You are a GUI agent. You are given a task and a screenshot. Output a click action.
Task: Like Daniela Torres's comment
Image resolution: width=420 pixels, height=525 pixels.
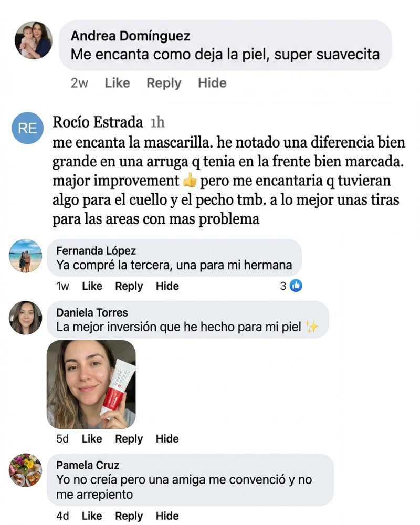pyautogui.click(x=92, y=439)
